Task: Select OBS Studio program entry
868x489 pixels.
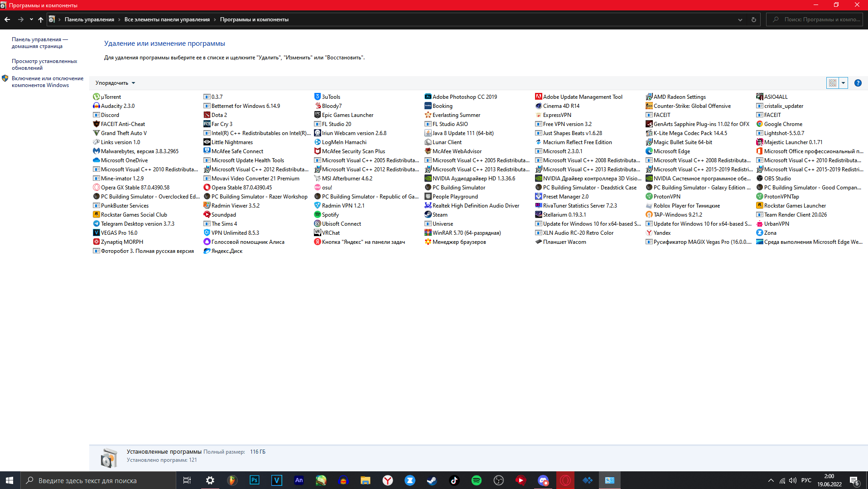Action: click(773, 178)
